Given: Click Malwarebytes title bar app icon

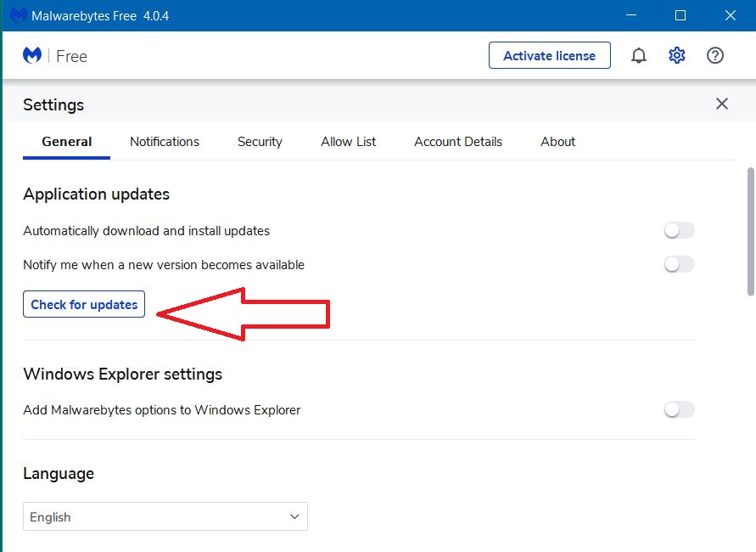Looking at the screenshot, I should point(17,15).
